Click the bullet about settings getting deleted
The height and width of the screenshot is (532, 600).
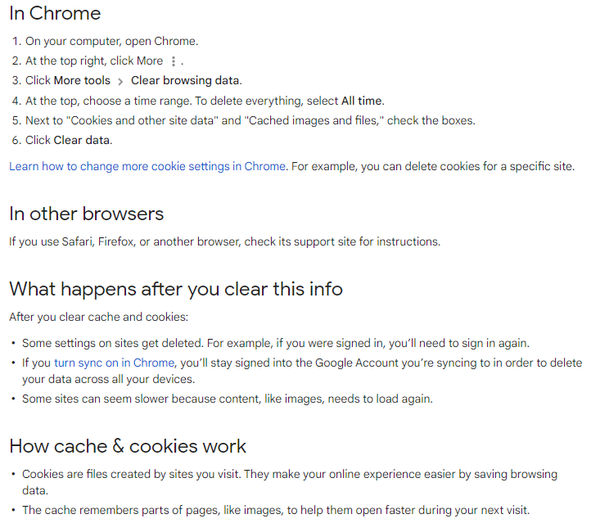275,343
